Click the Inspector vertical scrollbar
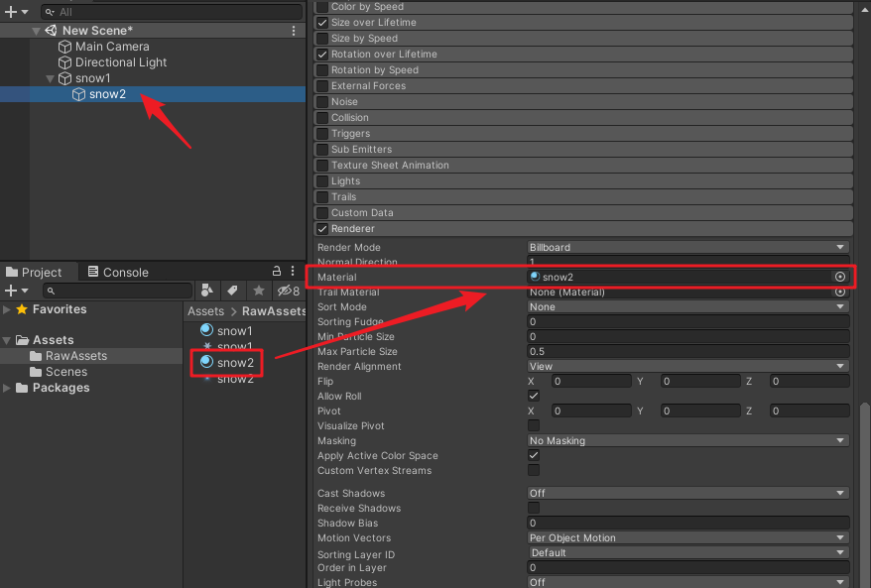This screenshot has width=871, height=588. [x=864, y=495]
